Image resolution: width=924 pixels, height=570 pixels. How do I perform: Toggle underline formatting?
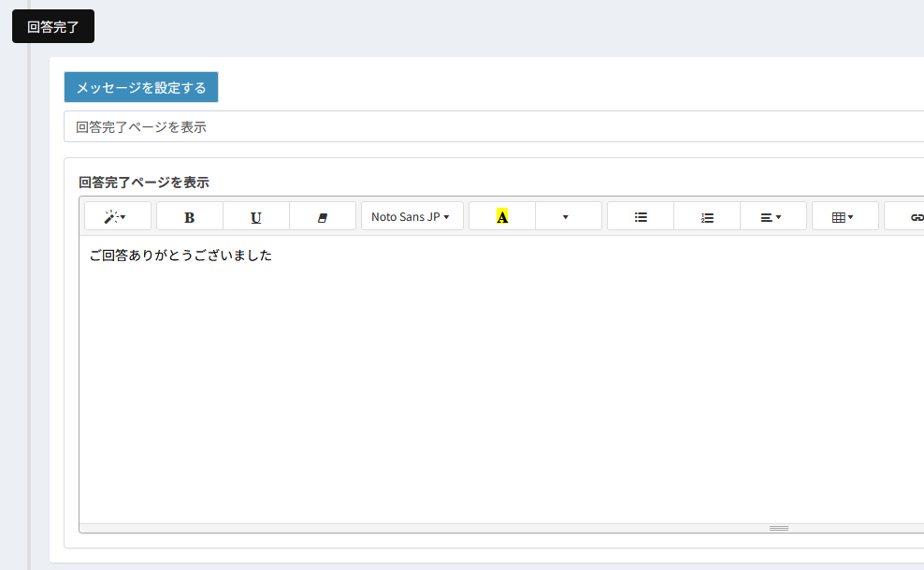tap(255, 217)
